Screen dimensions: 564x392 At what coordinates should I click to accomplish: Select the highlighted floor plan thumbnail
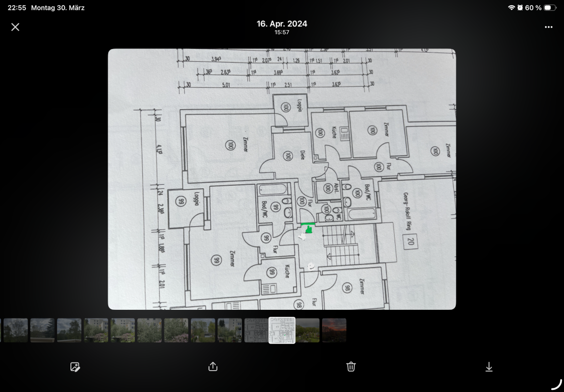[282, 330]
